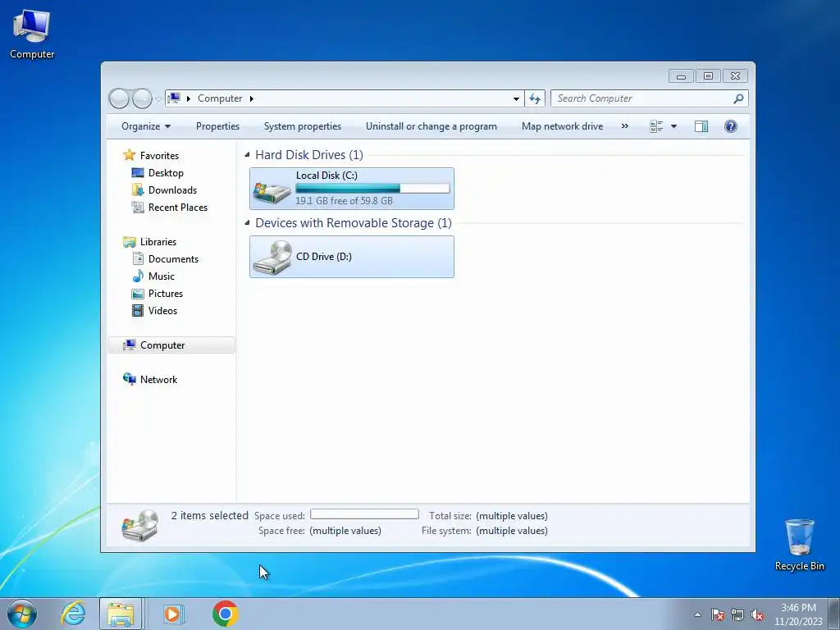Click the search magnifier icon
This screenshot has height=630, width=840.
tap(739, 98)
